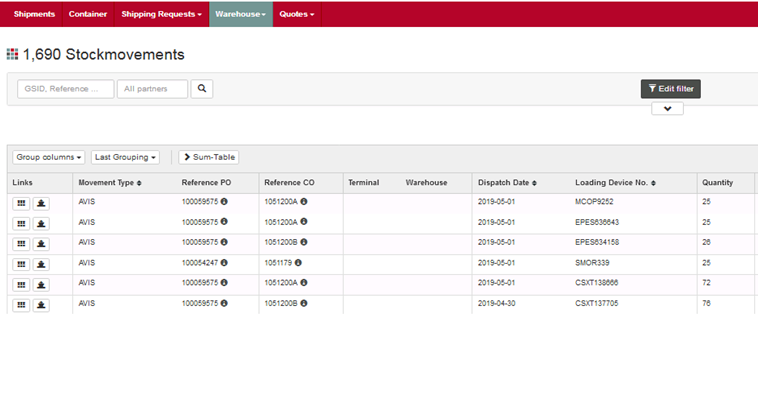Screen dimensions: 758x414
Task: Click info icon next to PO in EPES636643 row
Action: tap(224, 222)
